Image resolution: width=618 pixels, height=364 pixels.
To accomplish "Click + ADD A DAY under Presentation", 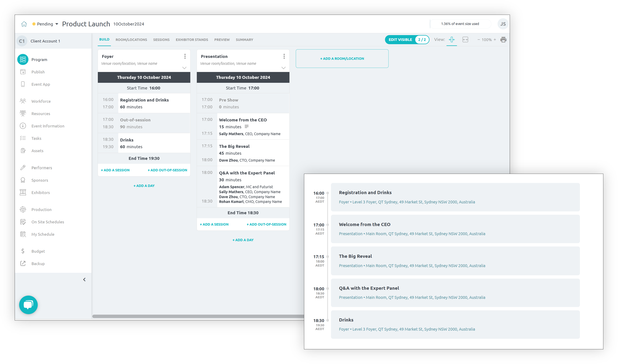I will 243,240.
